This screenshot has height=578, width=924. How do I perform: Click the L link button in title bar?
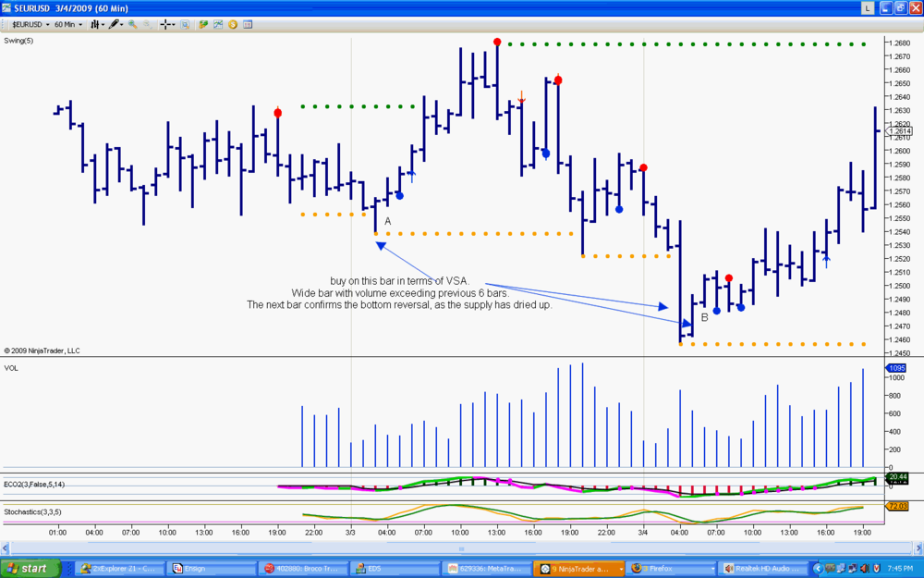868,7
